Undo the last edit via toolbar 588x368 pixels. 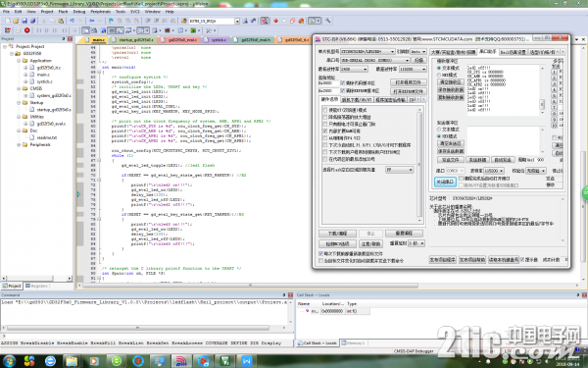point(72,21)
